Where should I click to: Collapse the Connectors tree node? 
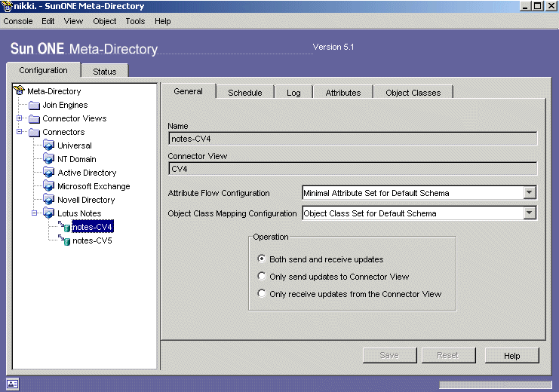20,131
